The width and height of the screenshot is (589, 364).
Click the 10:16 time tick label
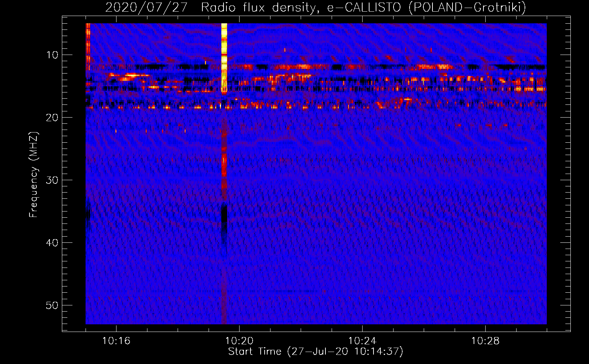click(x=116, y=341)
